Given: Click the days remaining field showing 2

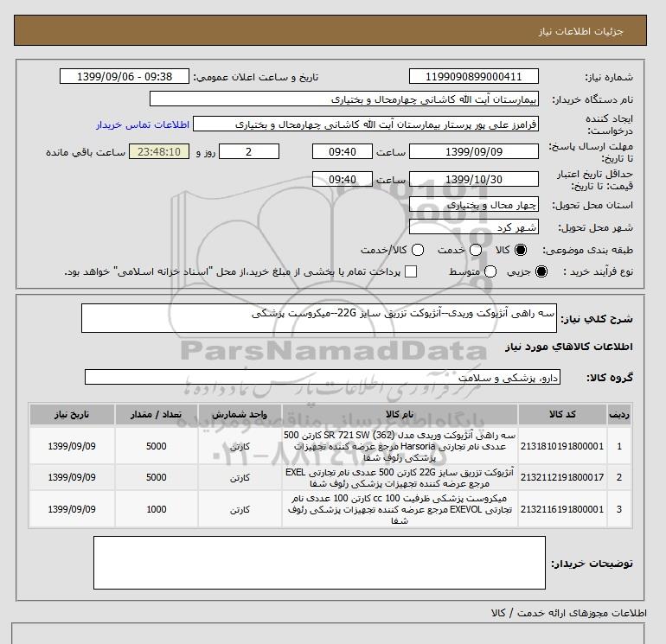Looking at the screenshot, I should point(249,151).
